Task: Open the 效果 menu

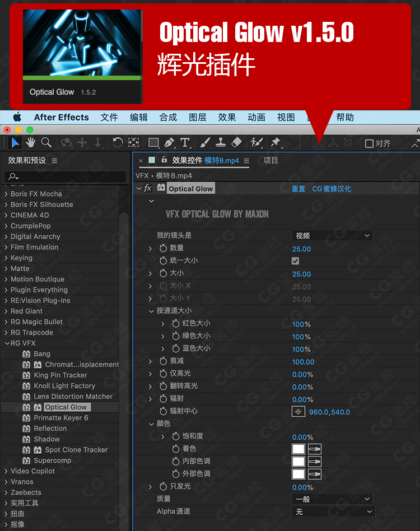Action: click(227, 118)
